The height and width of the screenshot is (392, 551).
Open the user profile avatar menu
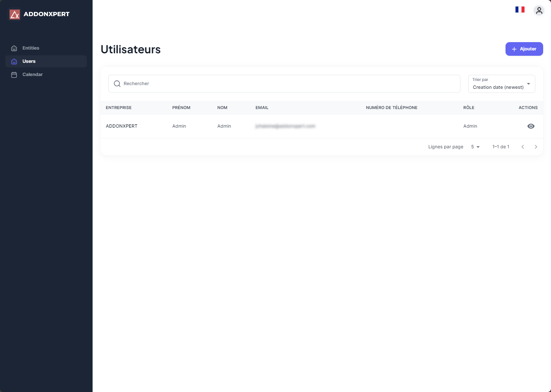pos(539,11)
